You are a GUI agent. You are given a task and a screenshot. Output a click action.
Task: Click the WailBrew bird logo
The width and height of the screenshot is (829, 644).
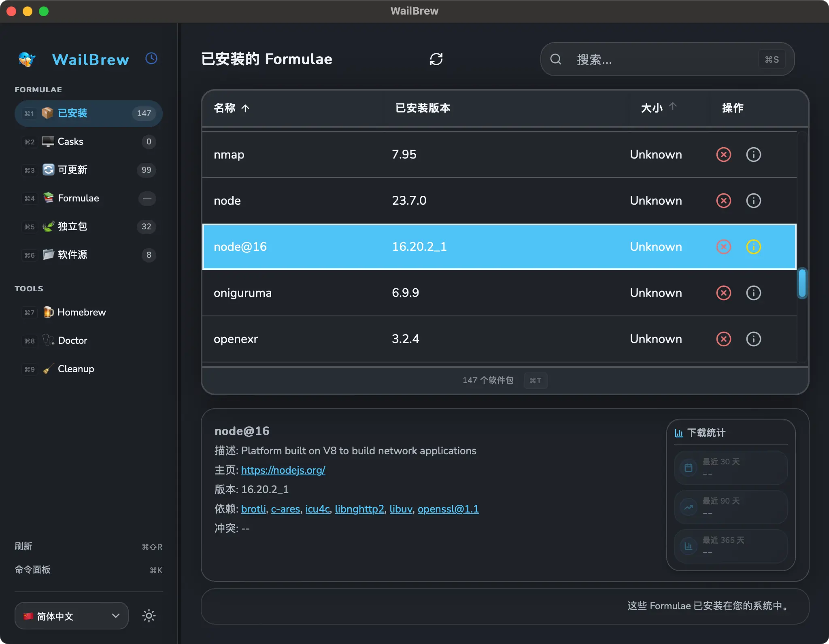coord(27,59)
